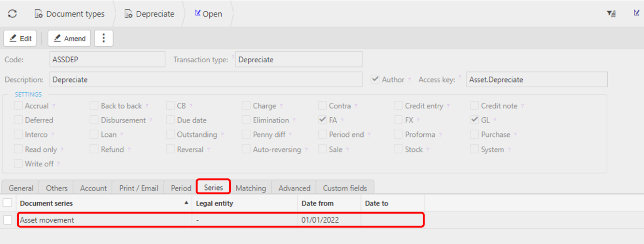644x244 pixels.
Task: Enable the Due date checkbox
Action: click(x=170, y=120)
